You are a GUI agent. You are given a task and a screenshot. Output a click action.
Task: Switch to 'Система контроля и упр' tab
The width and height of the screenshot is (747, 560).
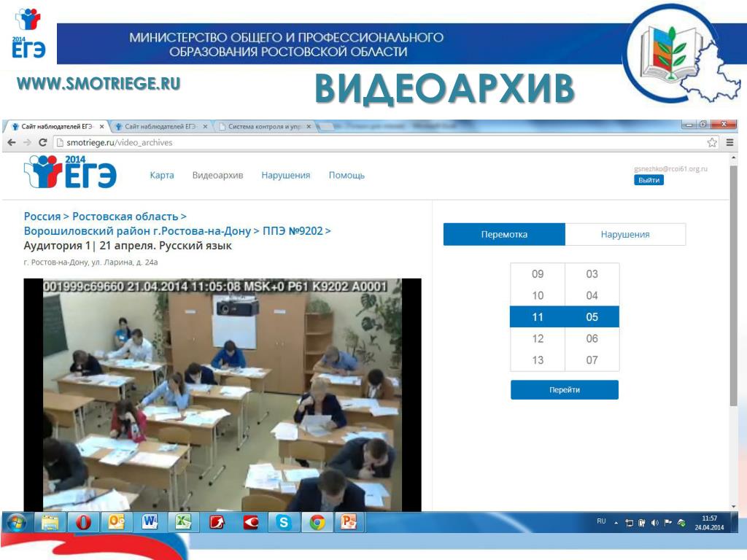coord(265,127)
